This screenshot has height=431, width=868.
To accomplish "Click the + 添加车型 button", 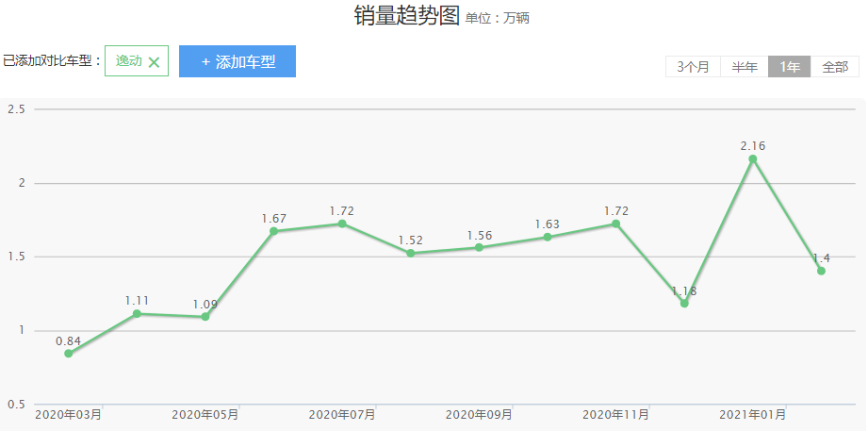I will [x=237, y=61].
